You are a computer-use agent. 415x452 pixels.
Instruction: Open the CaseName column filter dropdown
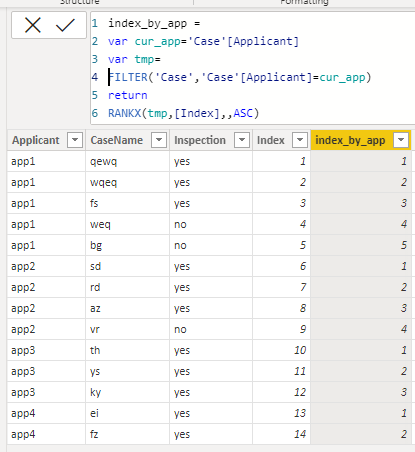(159, 140)
